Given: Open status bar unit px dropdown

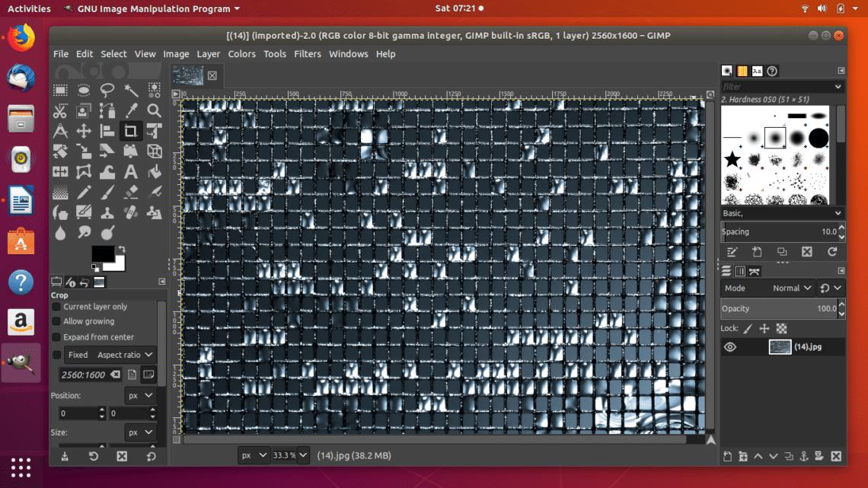Looking at the screenshot, I should point(254,455).
